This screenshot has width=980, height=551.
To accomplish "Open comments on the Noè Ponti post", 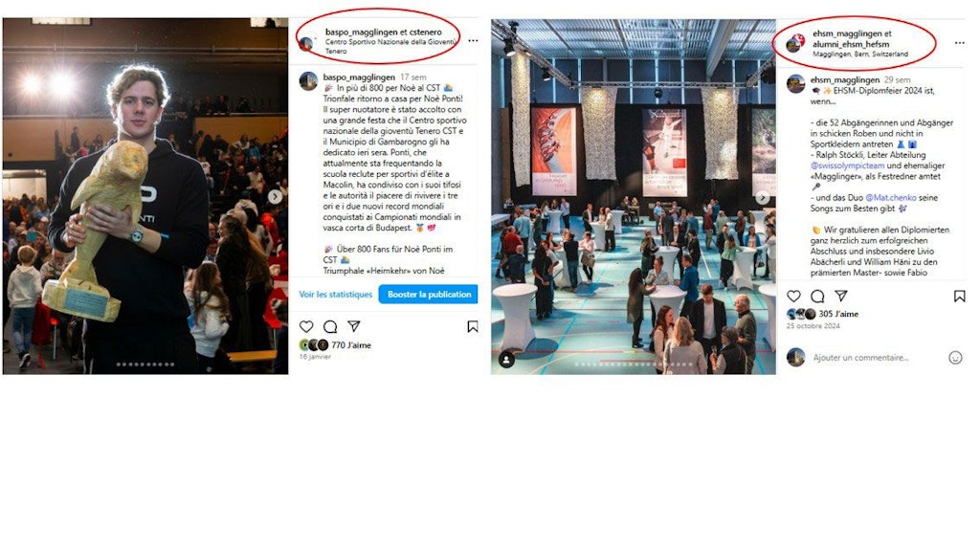I will [330, 326].
